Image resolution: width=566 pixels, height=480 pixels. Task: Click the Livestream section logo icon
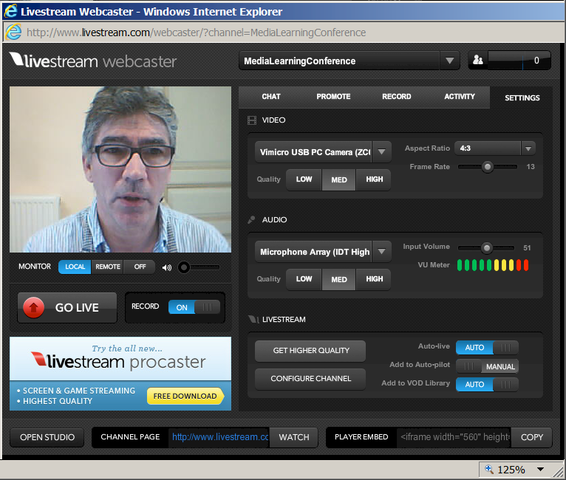point(254,319)
